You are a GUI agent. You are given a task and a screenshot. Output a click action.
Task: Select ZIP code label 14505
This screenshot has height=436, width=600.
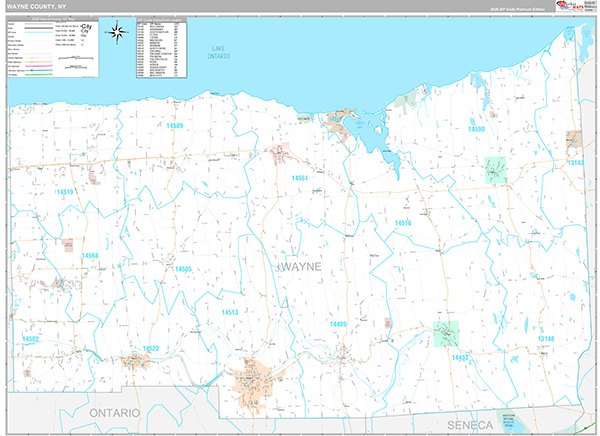(183, 269)
